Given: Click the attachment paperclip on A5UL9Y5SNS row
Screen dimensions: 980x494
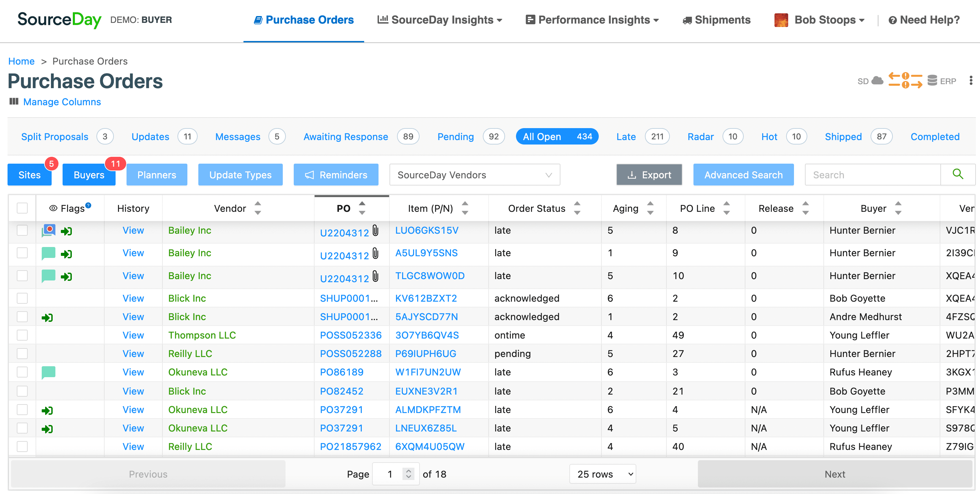Looking at the screenshot, I should pos(375,253).
